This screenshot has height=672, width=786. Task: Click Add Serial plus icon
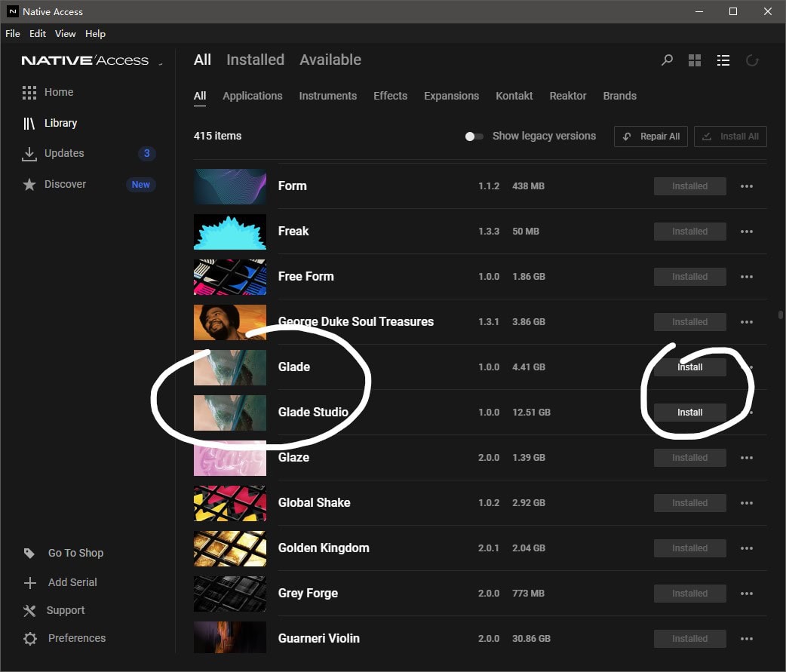coord(30,583)
